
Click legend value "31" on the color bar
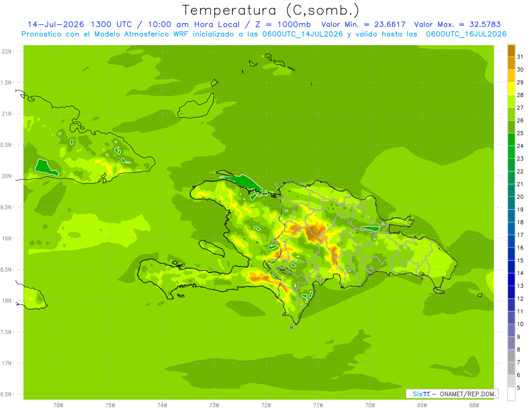[520, 57]
